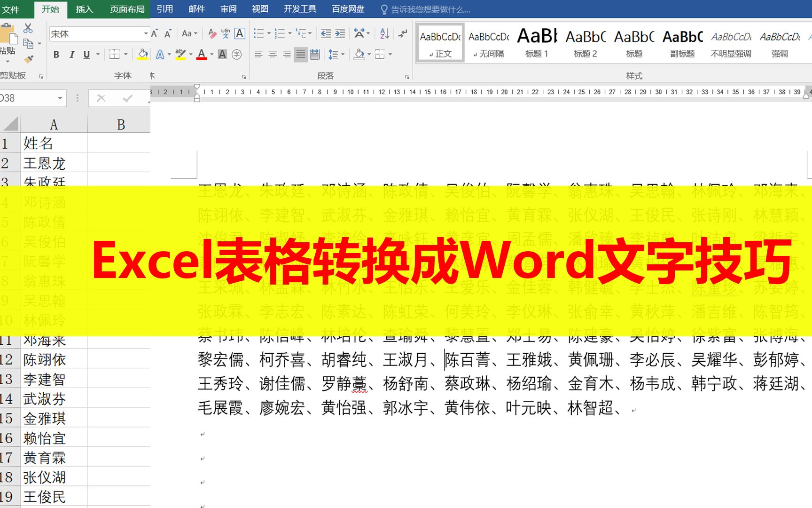Screen dimensions: 812x508
Task: Expand the font name dropdown arrow
Action: 146,34
